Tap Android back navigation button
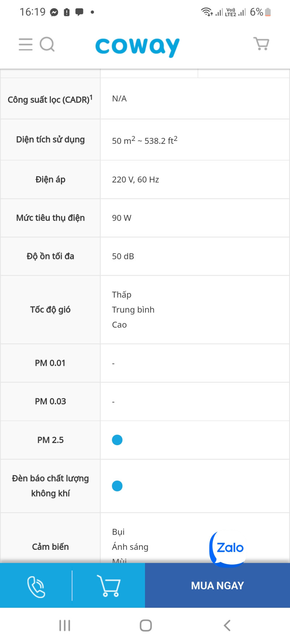 [227, 626]
